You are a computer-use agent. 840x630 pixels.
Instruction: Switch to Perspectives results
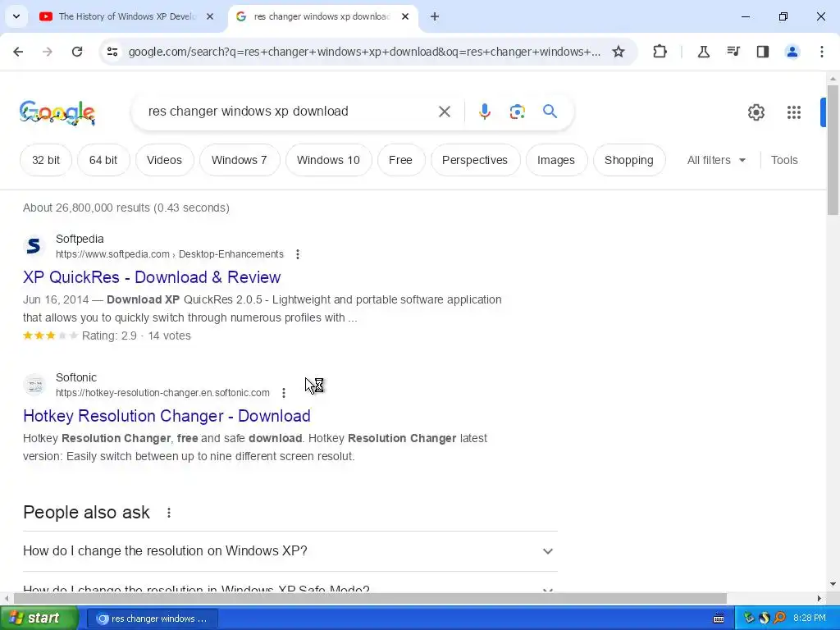[x=475, y=160]
